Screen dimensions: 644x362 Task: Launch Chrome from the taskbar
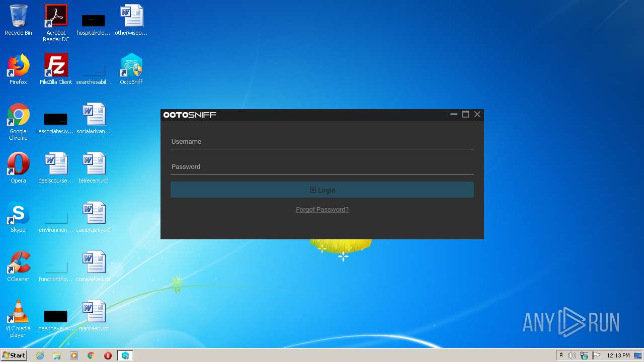pos(91,355)
